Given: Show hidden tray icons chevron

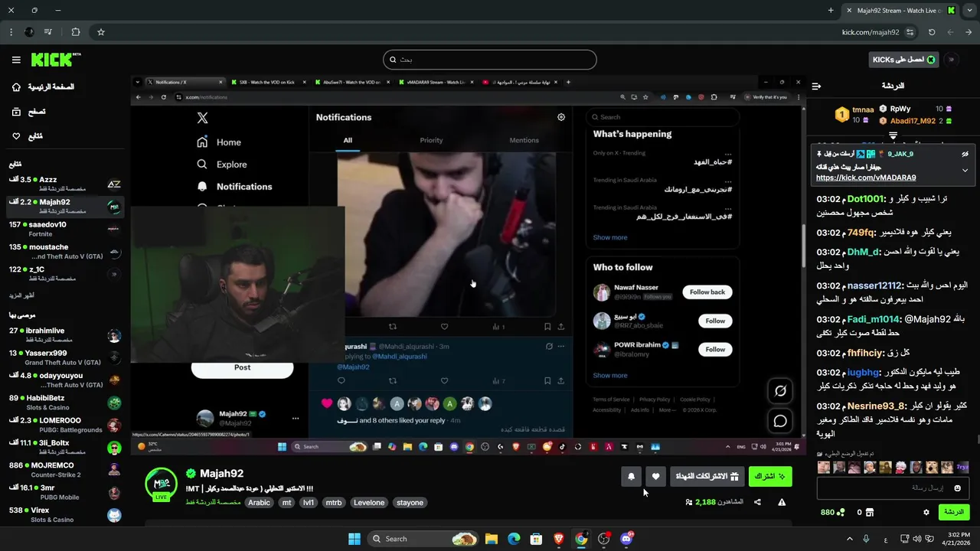Looking at the screenshot, I should tap(849, 539).
